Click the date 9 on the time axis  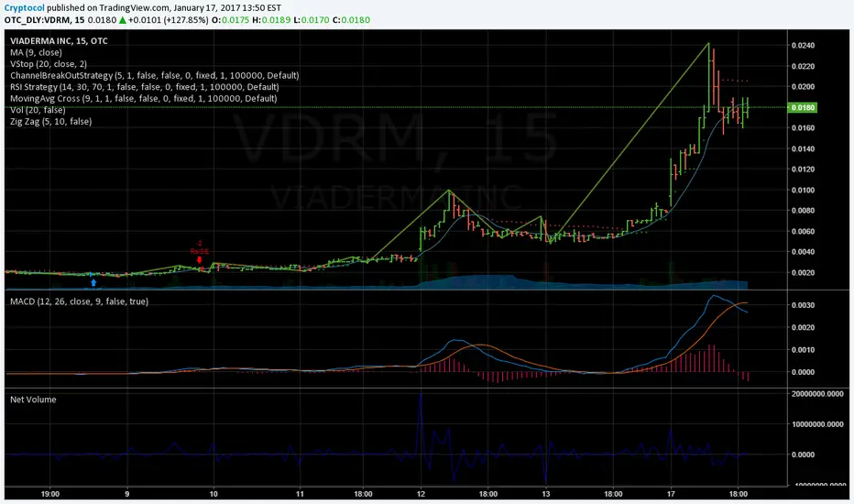coord(126,494)
